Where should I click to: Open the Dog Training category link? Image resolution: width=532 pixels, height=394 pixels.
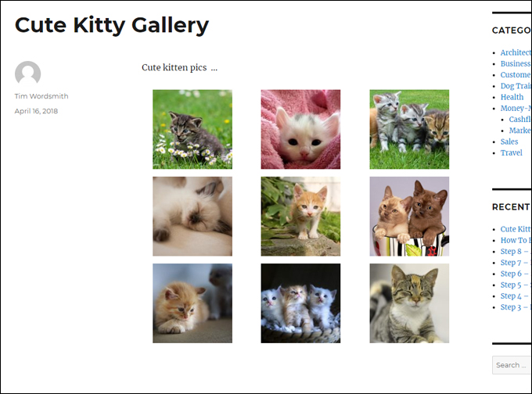516,86
